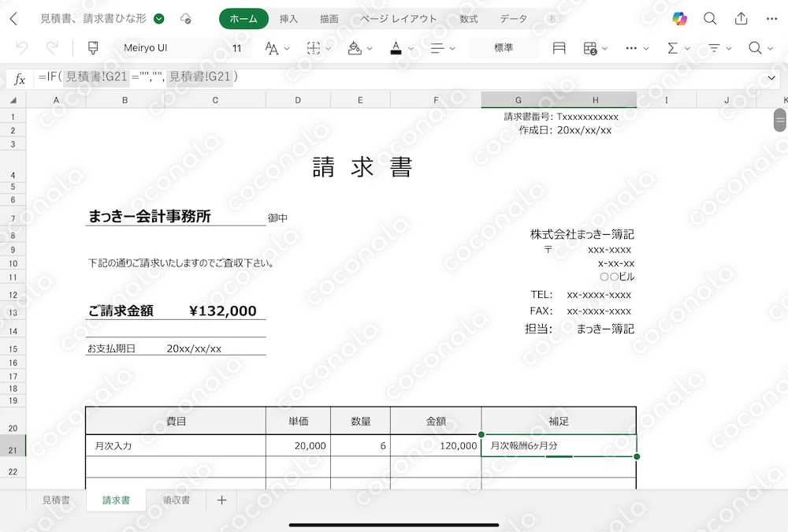Apply font color with the A icon
Screen dimensions: 788x532
coord(396,48)
